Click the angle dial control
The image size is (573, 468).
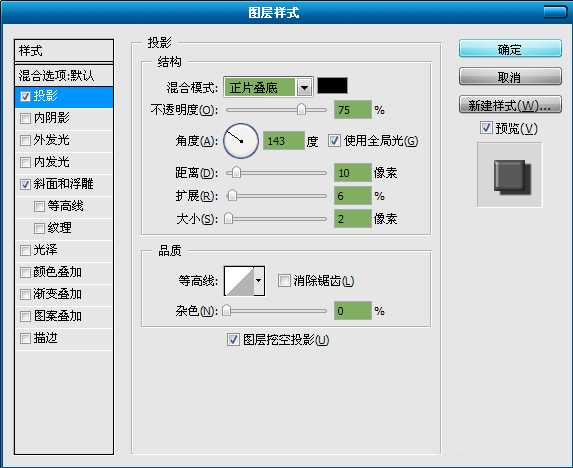point(241,141)
